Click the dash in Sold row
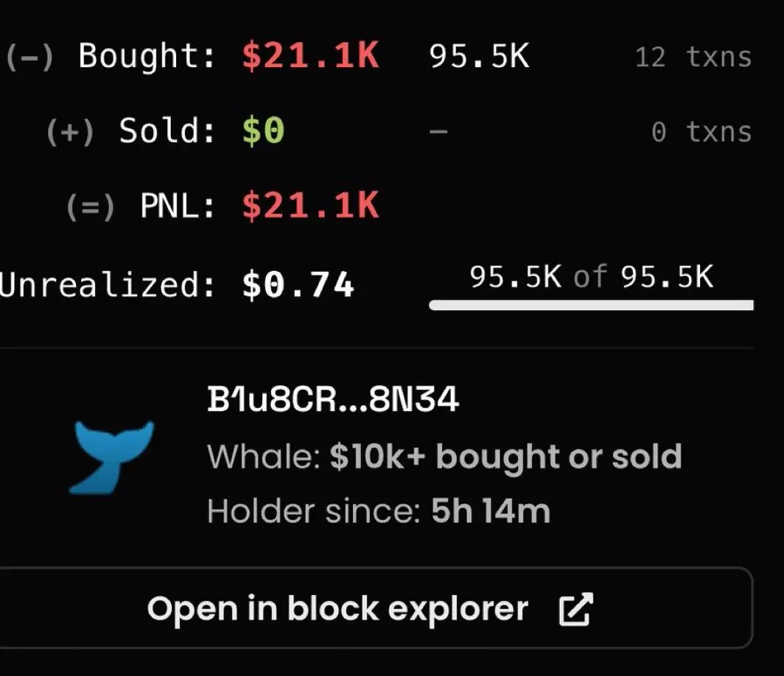This screenshot has width=784, height=676. [x=438, y=133]
